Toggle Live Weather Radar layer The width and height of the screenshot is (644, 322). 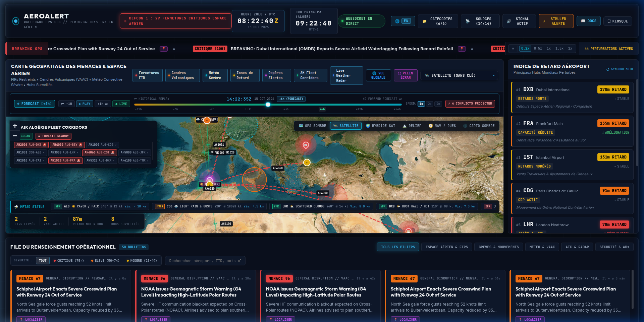(x=346, y=75)
